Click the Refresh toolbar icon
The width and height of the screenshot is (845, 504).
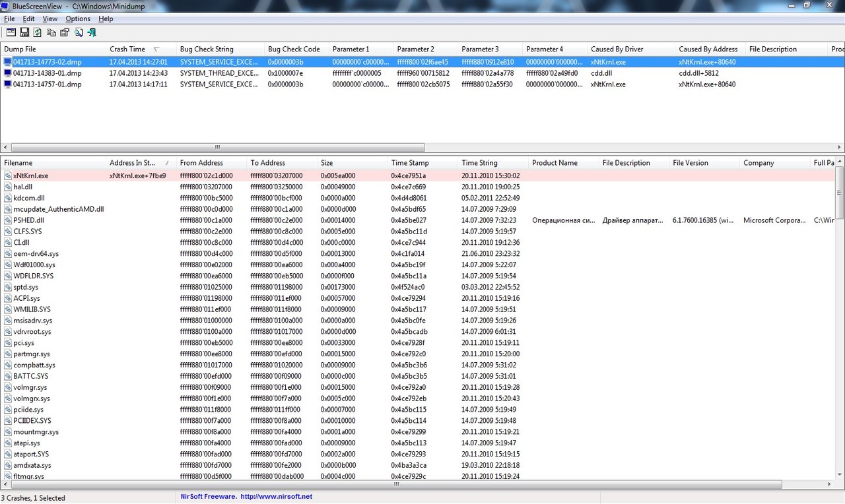pos(38,32)
